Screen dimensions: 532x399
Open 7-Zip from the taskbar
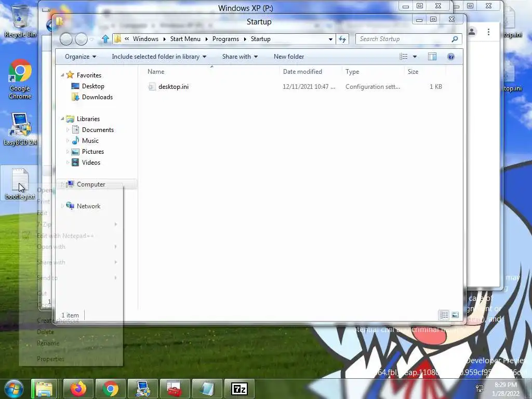tap(239, 389)
